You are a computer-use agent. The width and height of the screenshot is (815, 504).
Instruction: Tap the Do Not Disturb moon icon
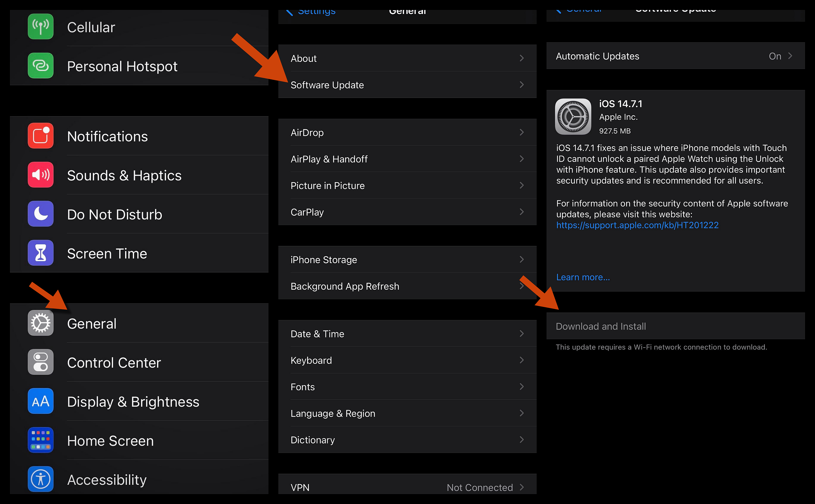point(40,214)
